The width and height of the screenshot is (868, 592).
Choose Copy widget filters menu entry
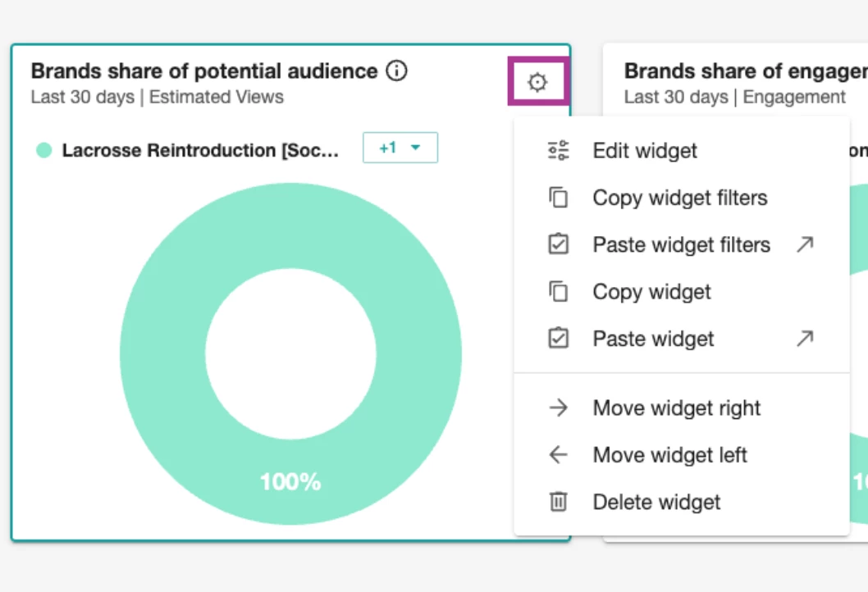pyautogui.click(x=680, y=198)
